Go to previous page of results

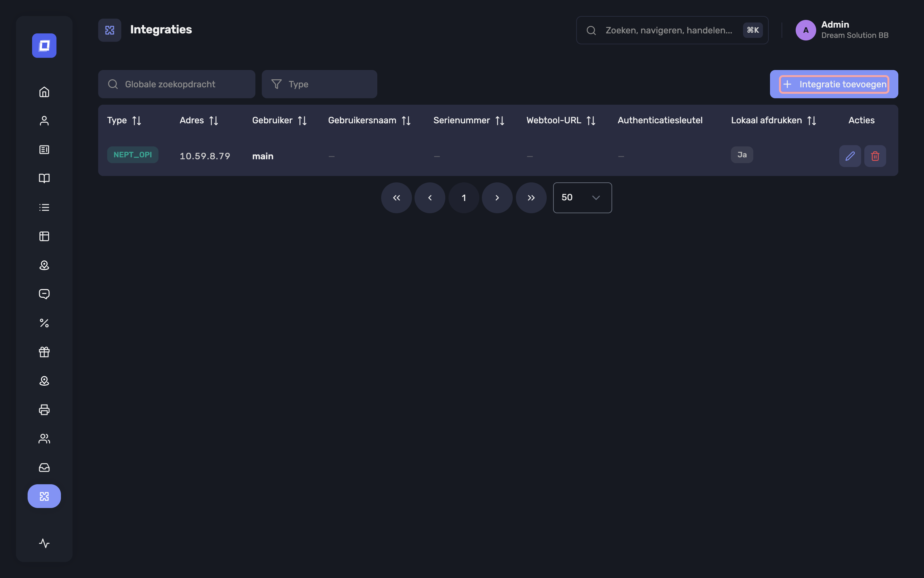click(x=430, y=197)
